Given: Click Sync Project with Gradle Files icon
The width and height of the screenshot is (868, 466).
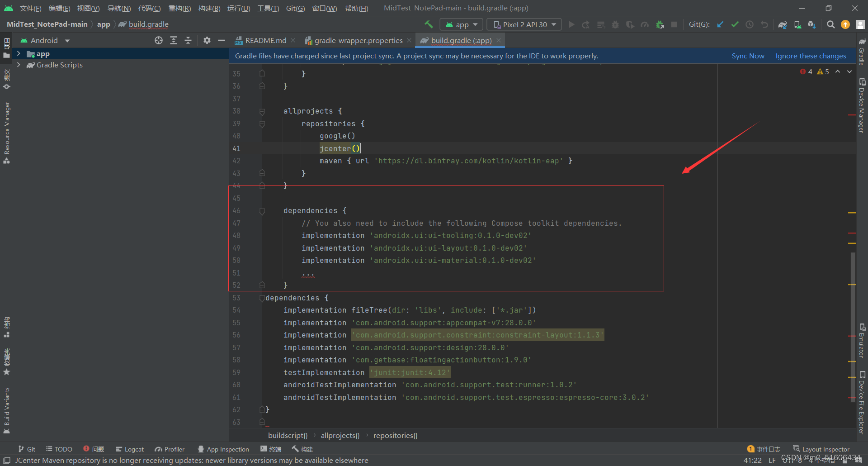Looking at the screenshot, I should 783,24.
